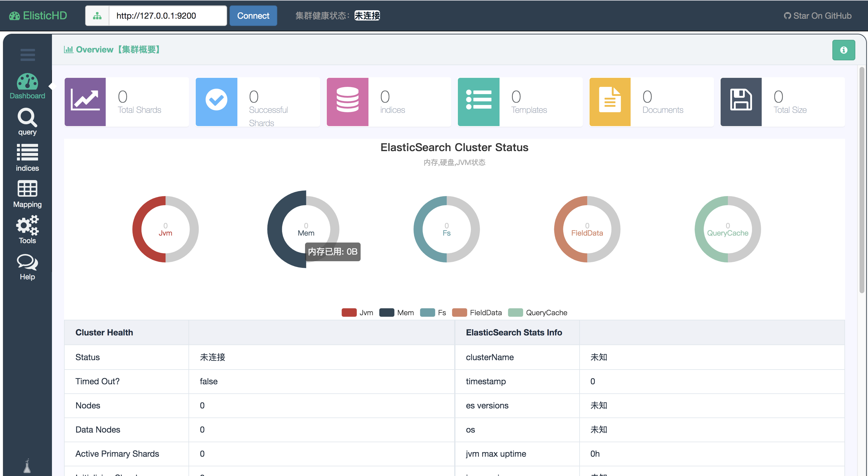Click the cluster sitemap icon beside URL
Image resolution: width=868 pixels, height=476 pixels.
[97, 16]
